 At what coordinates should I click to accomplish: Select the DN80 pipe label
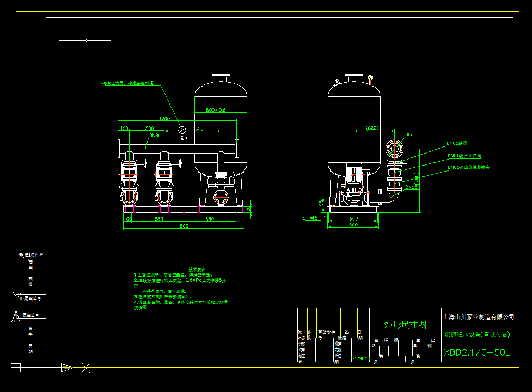pos(155,136)
